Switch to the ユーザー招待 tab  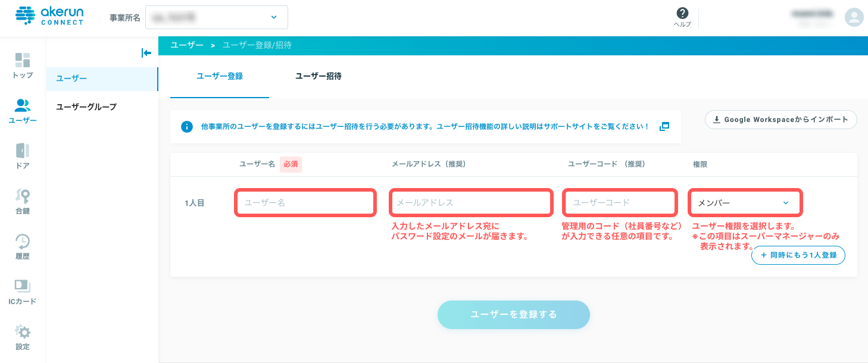(319, 76)
